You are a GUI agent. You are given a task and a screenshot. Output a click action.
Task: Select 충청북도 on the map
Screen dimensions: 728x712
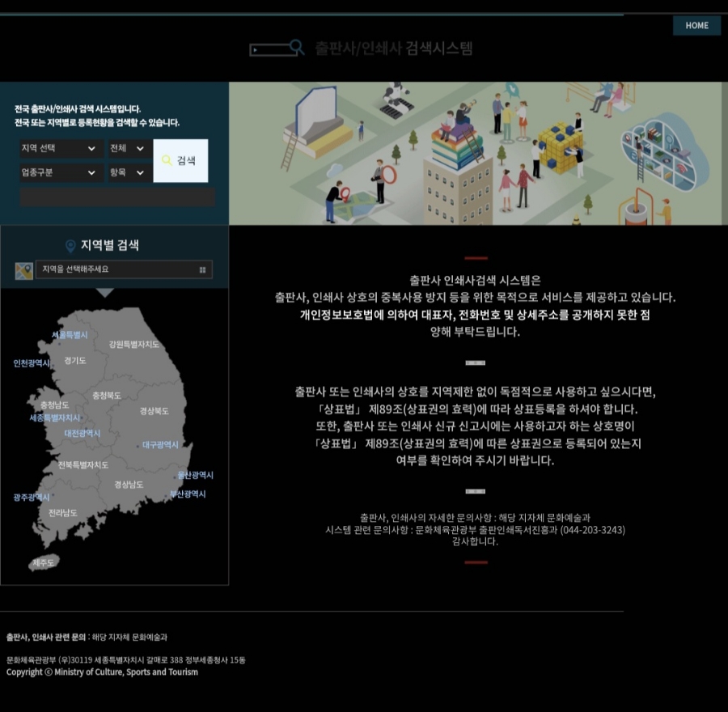[x=107, y=396]
